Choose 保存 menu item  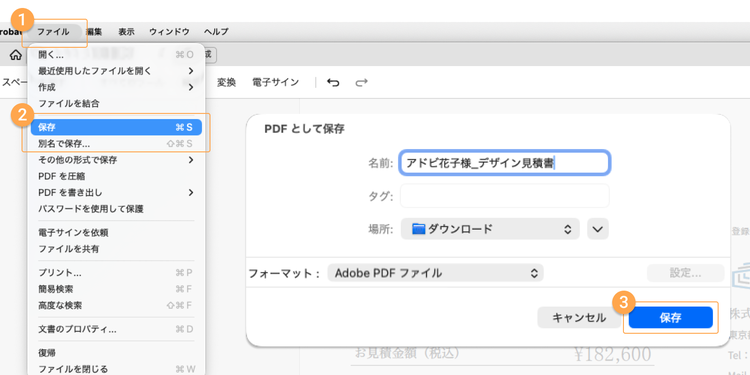116,127
